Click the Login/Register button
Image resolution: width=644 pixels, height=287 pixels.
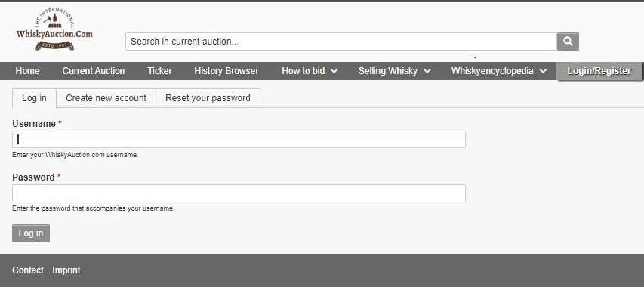(x=599, y=71)
